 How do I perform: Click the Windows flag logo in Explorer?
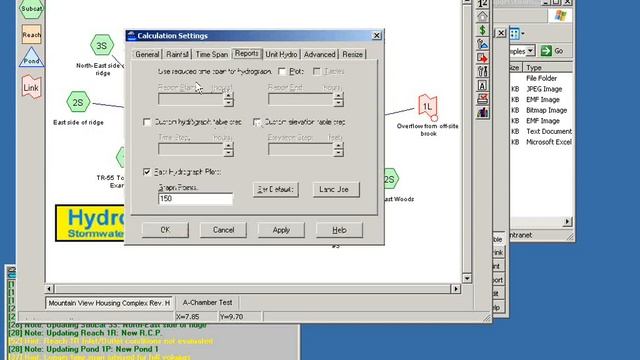coord(560,16)
